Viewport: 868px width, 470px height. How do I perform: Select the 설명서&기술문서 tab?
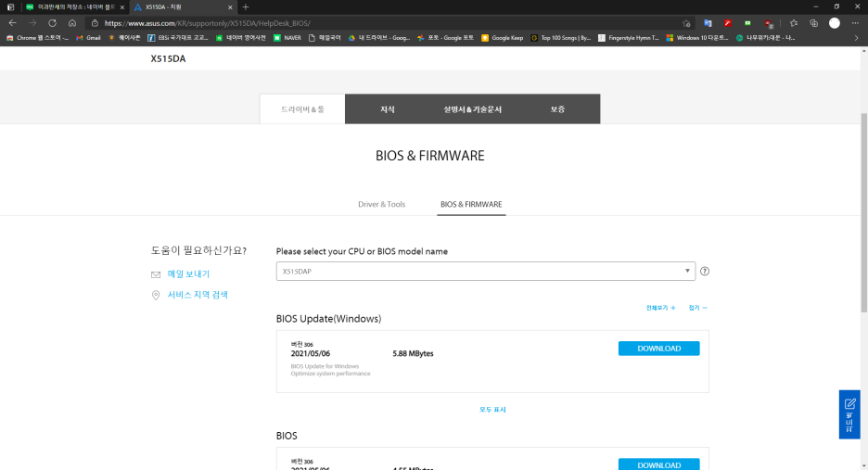(x=472, y=109)
